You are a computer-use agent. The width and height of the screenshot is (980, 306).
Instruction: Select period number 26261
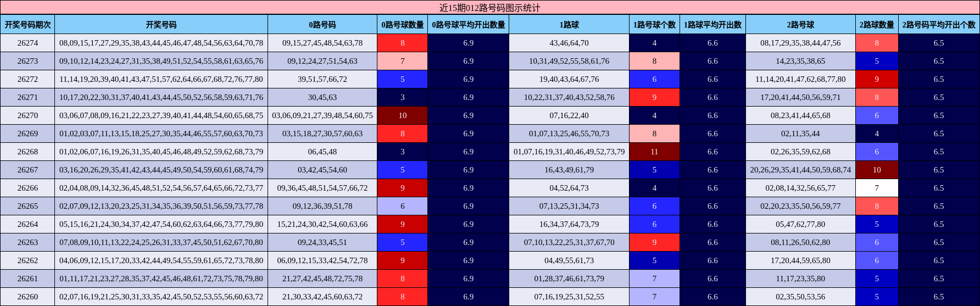pyautogui.click(x=27, y=279)
